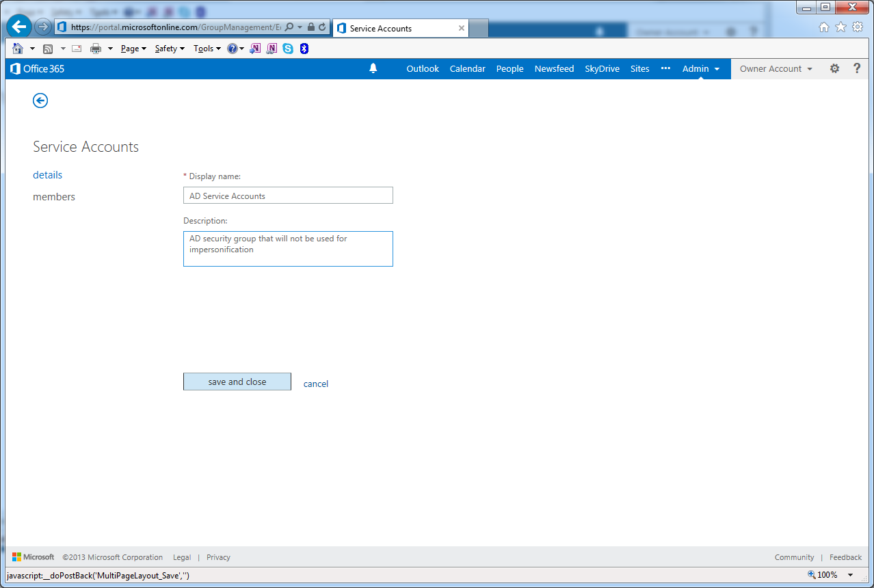Viewport: 874px width, 588px height.
Task: Go back using the circled arrow on the page
Action: pyautogui.click(x=40, y=101)
